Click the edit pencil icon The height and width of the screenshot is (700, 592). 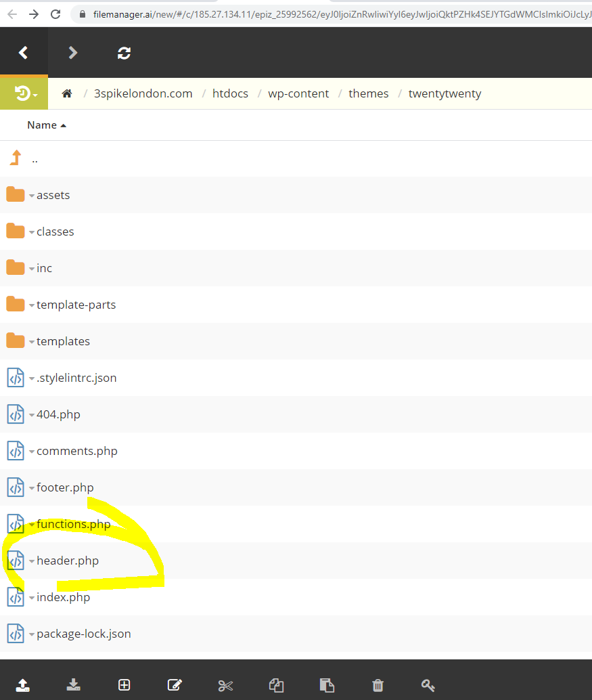click(175, 685)
